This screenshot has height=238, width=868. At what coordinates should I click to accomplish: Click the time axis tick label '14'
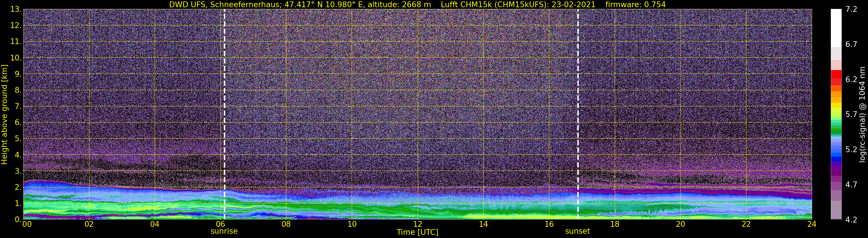click(483, 224)
